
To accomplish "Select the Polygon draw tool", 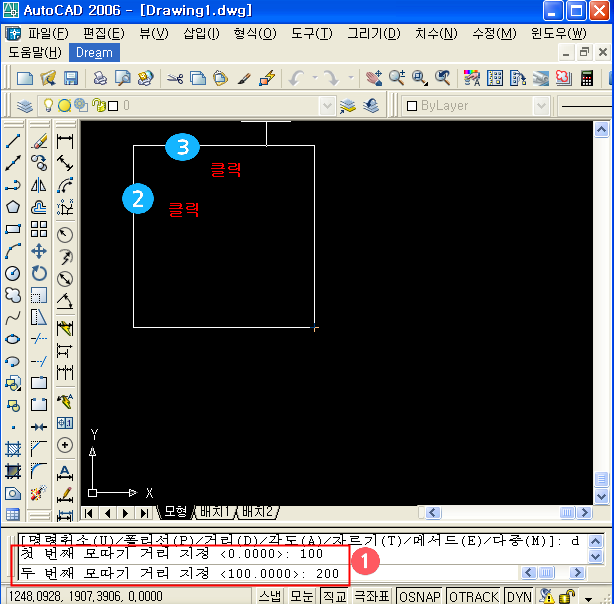I will point(13,207).
